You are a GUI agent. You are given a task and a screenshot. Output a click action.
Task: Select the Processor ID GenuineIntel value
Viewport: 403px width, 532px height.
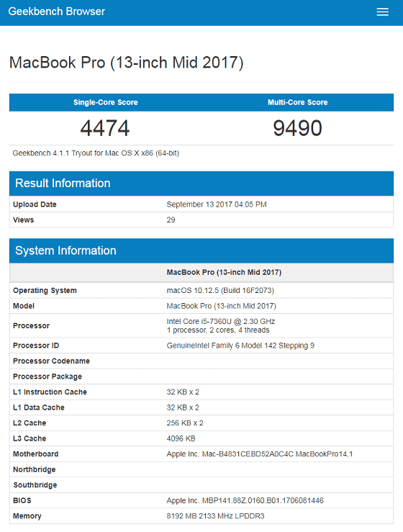coord(240,346)
